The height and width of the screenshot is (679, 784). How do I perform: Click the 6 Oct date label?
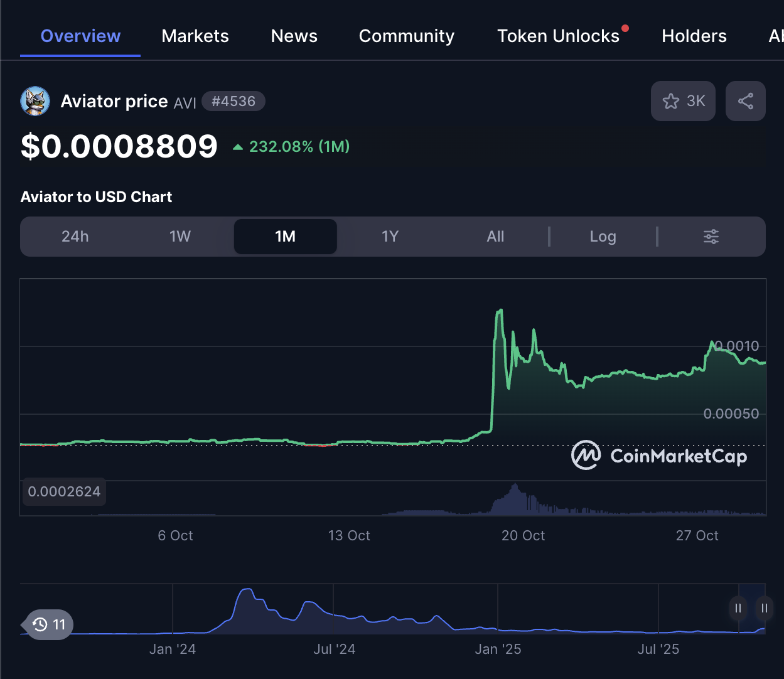(176, 535)
